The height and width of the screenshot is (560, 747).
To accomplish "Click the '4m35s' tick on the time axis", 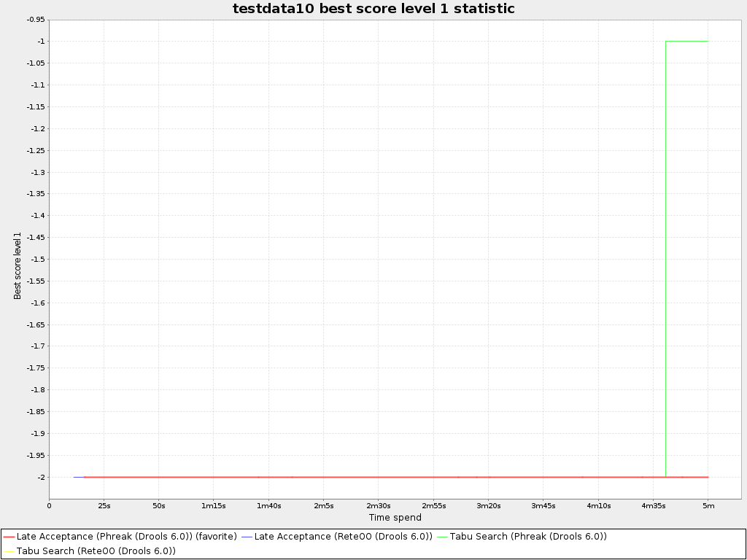I will (x=653, y=505).
